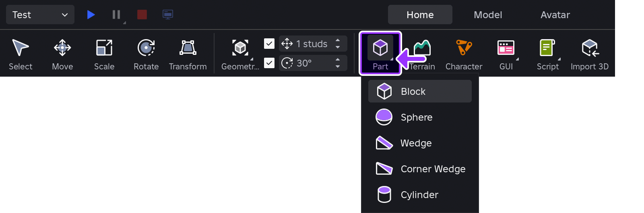Disable the studs move snapping checkbox
Image resolution: width=644 pixels, height=213 pixels.
pos(269,44)
